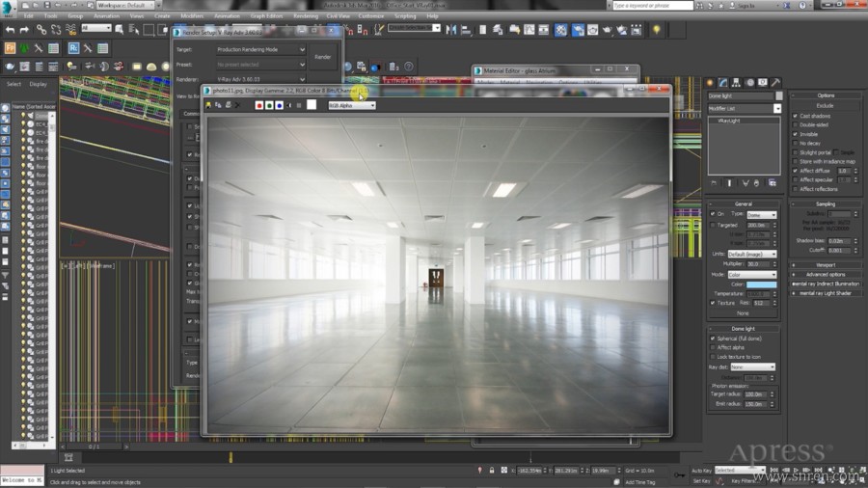Click the Render button in Render Setup
868x488 pixels.
[323, 57]
